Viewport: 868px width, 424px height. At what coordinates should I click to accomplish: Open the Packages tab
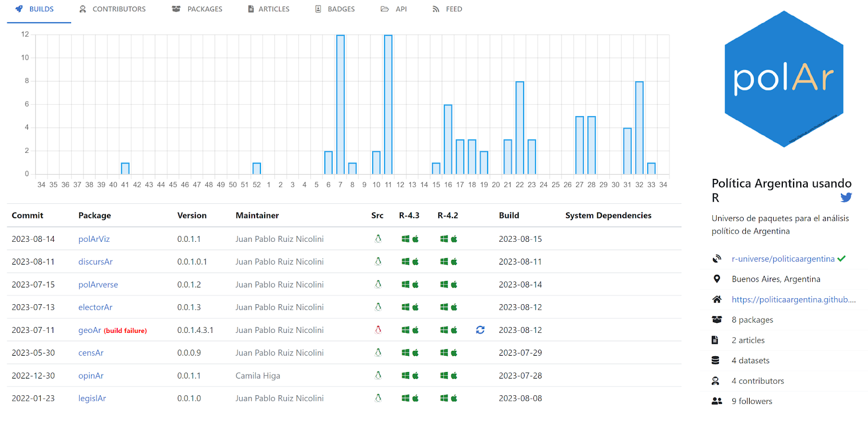coord(197,9)
